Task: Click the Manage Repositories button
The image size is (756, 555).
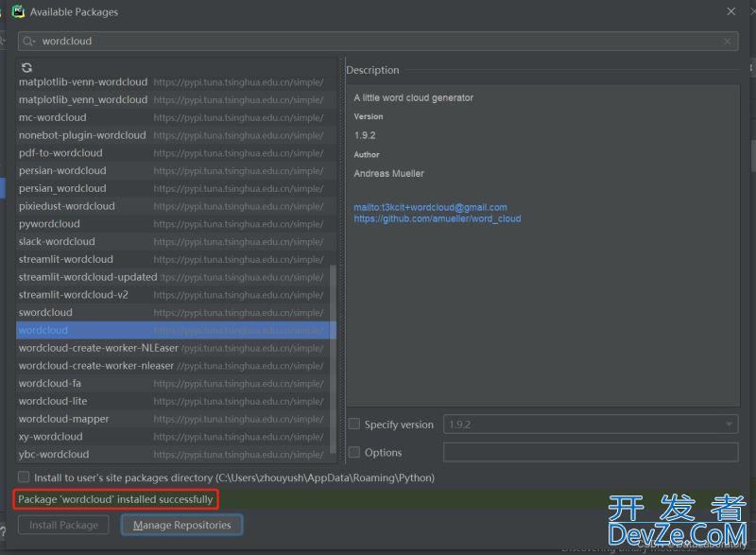Action: click(181, 525)
